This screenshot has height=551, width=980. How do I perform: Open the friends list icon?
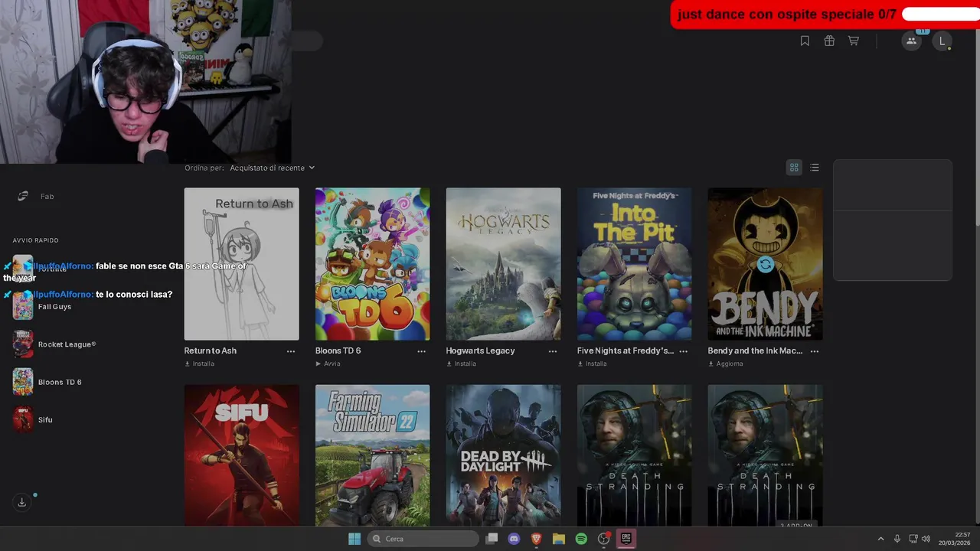click(911, 41)
